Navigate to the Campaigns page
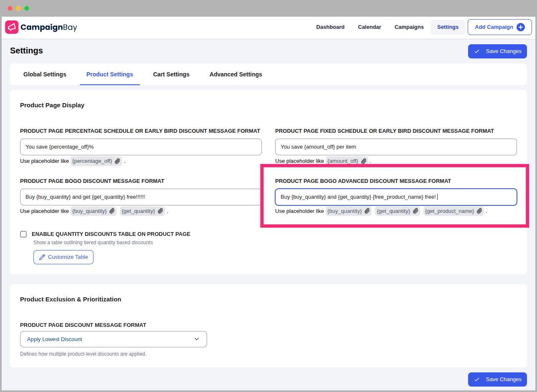 [x=409, y=27]
